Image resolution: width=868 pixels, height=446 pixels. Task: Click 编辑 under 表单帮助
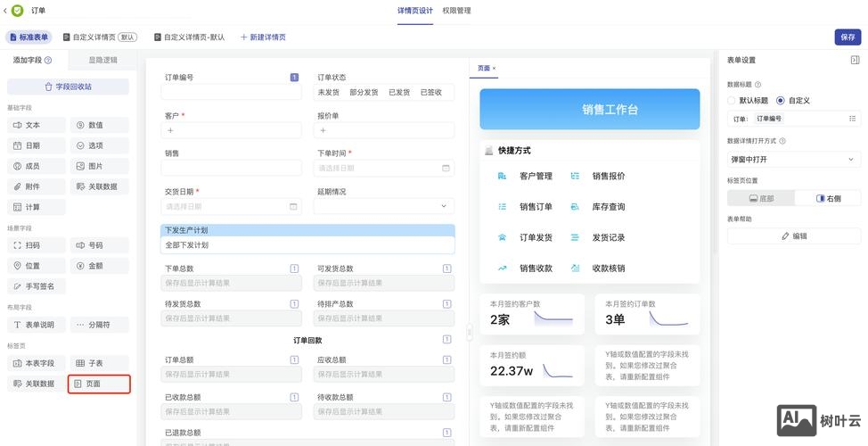(x=794, y=236)
